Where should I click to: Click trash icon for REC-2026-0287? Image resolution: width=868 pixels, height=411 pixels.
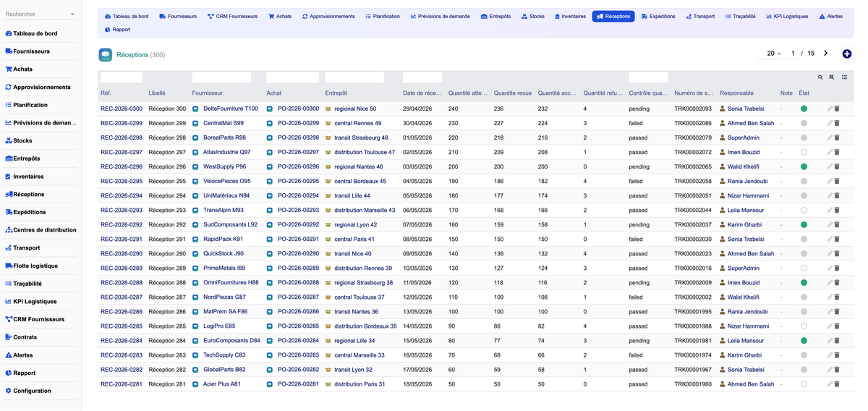point(837,297)
